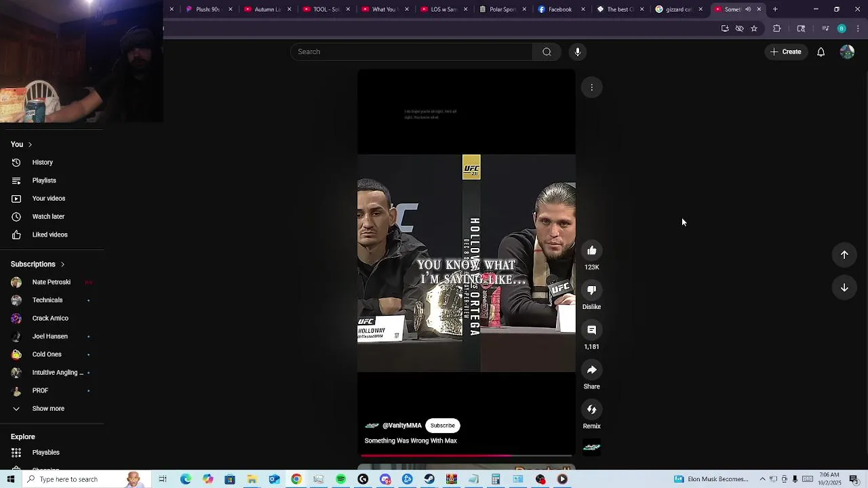868x488 pixels.
Task: Open the Create dropdown
Action: pos(786,52)
